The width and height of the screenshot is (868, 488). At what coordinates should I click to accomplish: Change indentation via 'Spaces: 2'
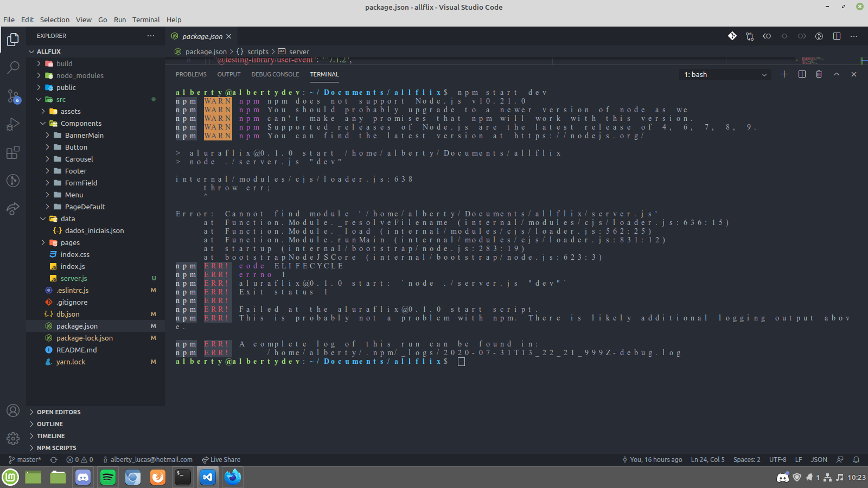click(x=746, y=460)
